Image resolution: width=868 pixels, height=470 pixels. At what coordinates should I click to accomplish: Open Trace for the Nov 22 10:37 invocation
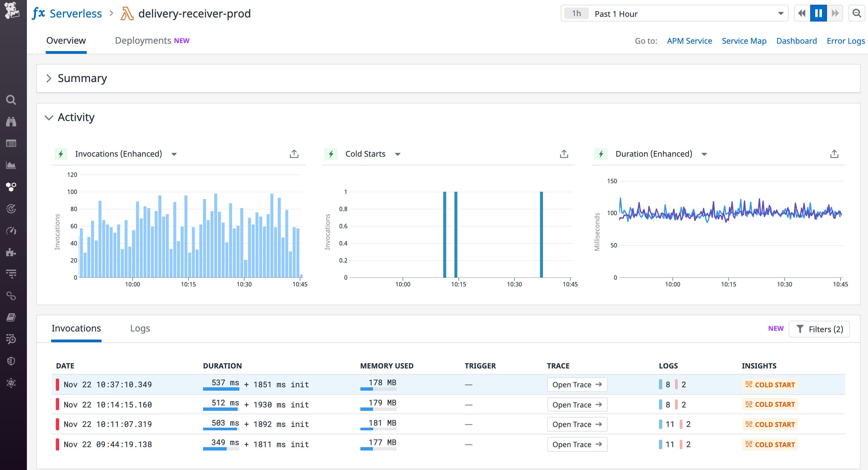pos(577,384)
